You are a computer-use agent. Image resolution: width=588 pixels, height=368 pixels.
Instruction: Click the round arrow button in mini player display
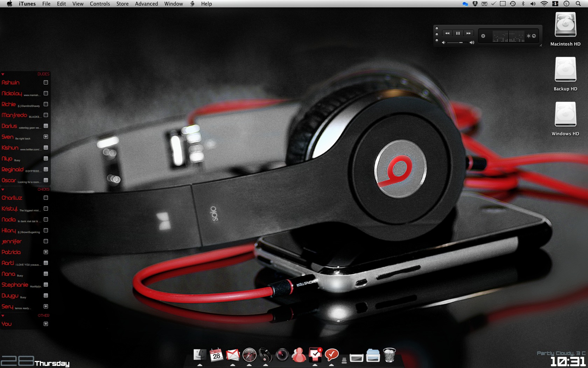483,36
